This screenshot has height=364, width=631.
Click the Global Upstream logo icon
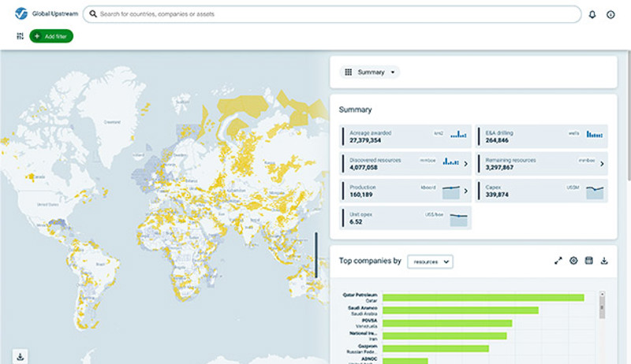coord(21,14)
